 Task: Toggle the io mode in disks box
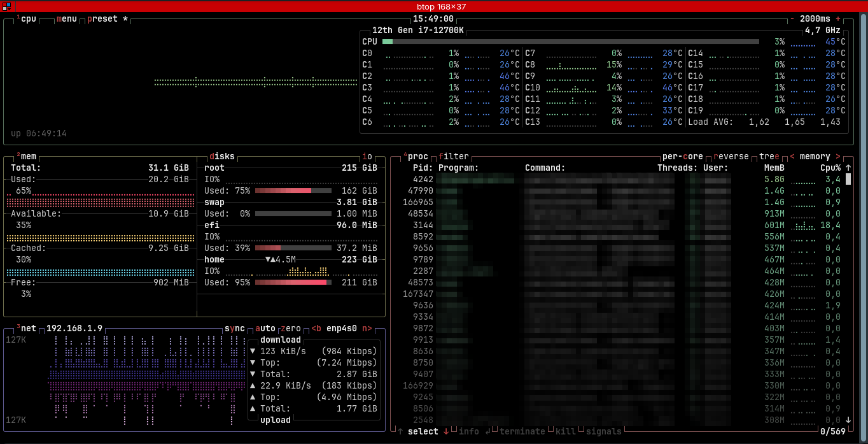[367, 157]
